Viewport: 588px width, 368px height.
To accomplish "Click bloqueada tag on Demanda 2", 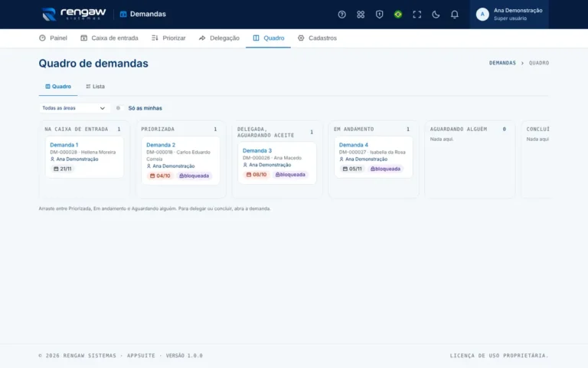I will point(194,176).
